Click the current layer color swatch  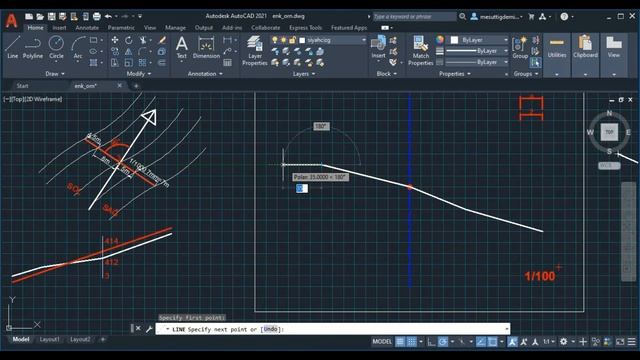pyautogui.click(x=302, y=40)
